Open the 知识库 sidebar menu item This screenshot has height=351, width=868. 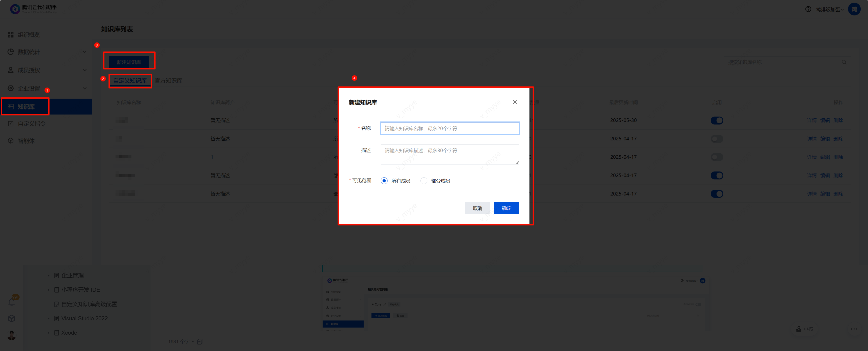pos(26,107)
